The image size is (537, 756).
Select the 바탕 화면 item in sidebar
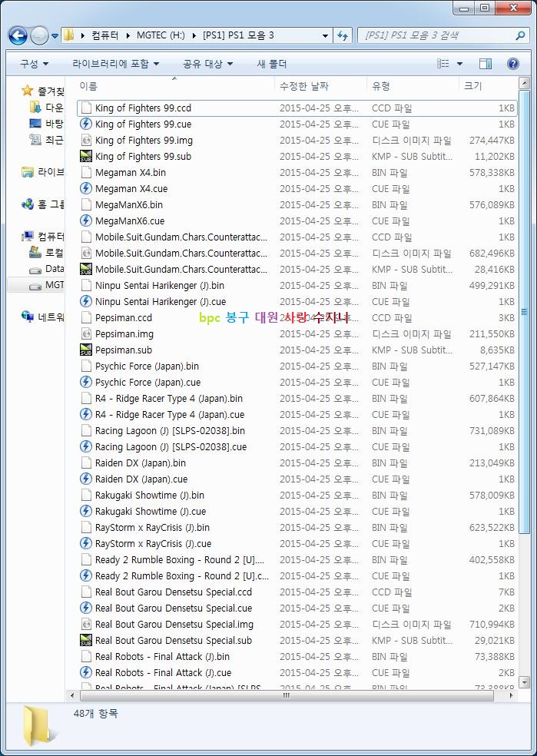[46, 124]
